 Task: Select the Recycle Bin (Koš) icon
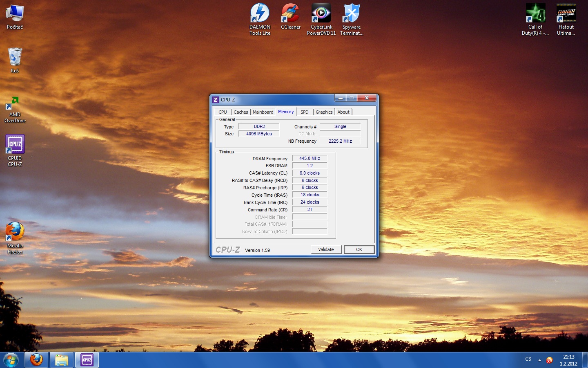point(15,57)
